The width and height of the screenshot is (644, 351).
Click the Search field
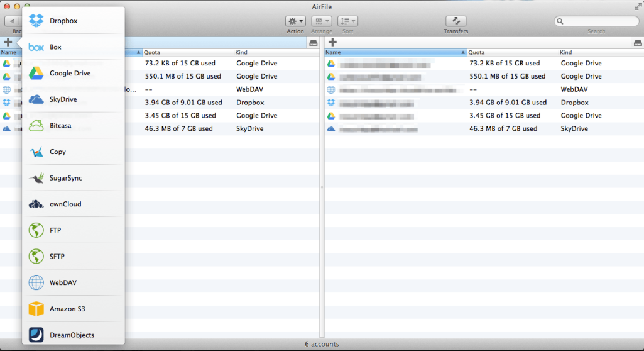click(596, 21)
